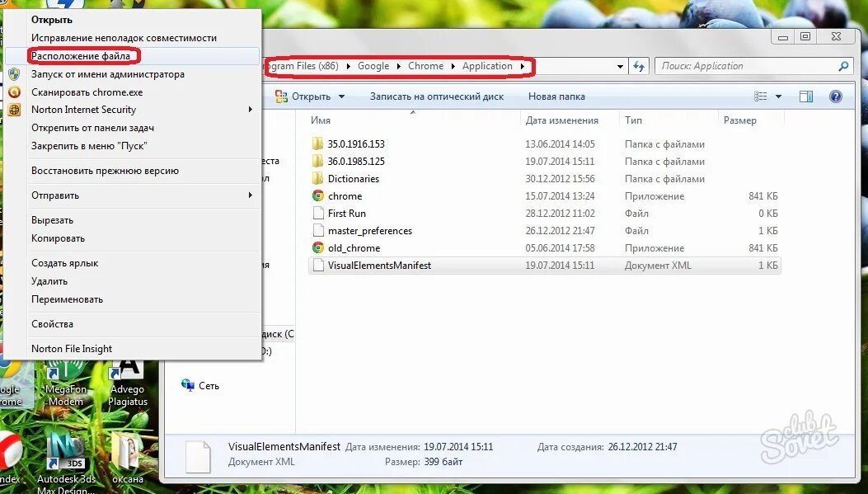Click the date 19.07.2014 15:11 of VisualElementsManifest row
The image size is (868, 494).
[x=560, y=266]
